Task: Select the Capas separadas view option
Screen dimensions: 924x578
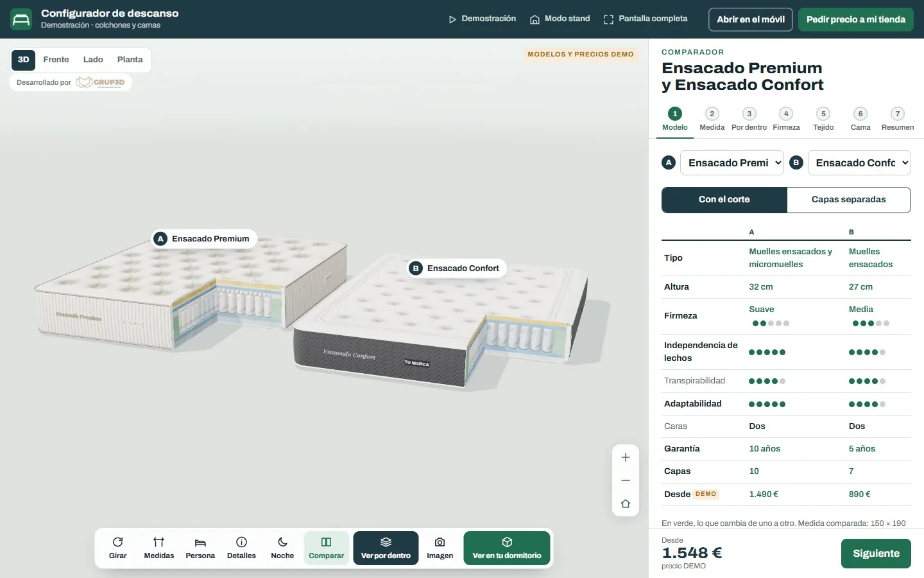Action: [x=848, y=200]
